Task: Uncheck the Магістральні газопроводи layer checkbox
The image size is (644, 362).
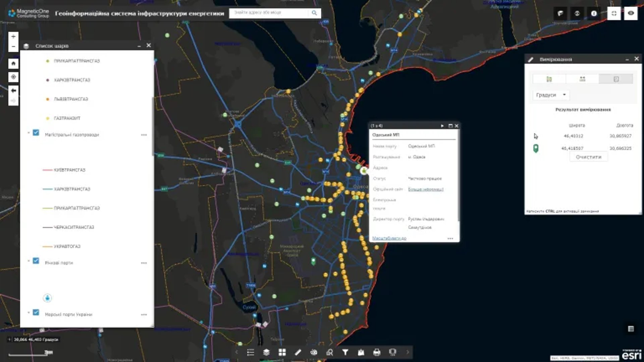Action: click(36, 133)
